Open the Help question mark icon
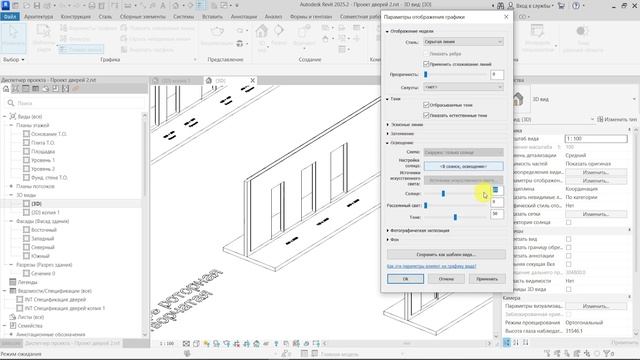This screenshot has height=360, width=640. tap(576, 6)
